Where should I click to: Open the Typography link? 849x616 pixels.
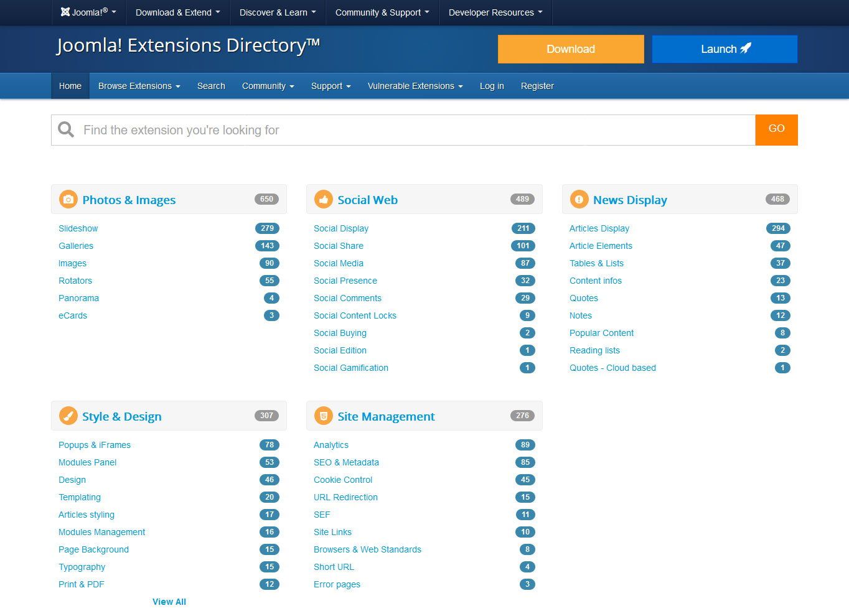coord(82,567)
